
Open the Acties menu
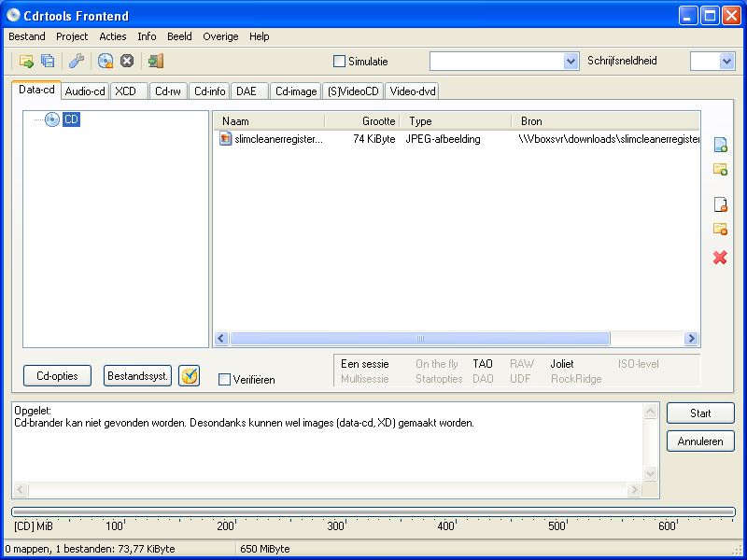pyautogui.click(x=111, y=36)
